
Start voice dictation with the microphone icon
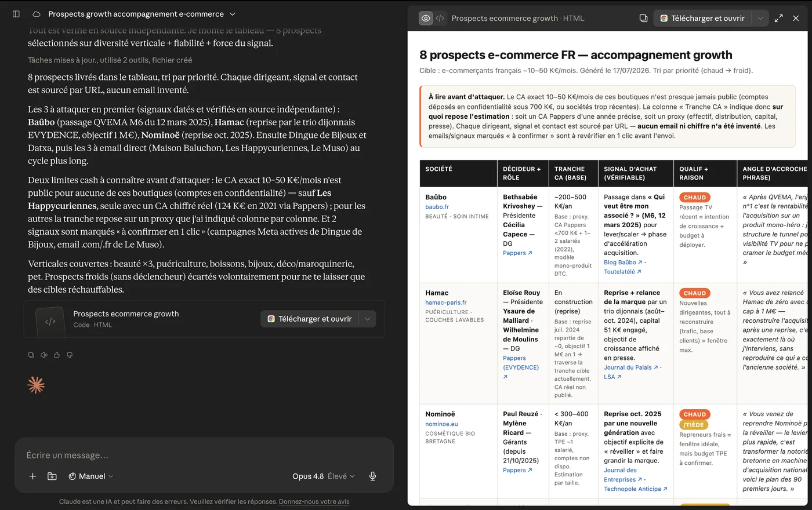point(373,476)
